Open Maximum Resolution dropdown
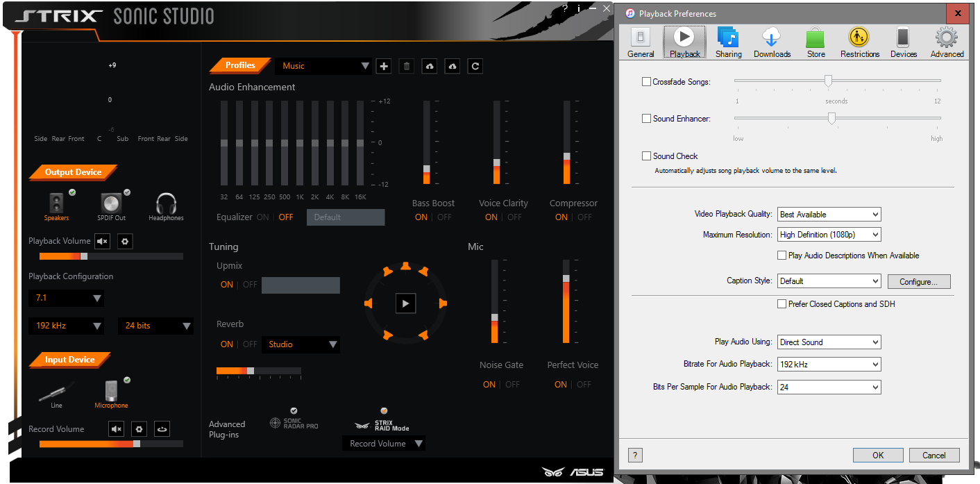Image resolution: width=980 pixels, height=484 pixels. (829, 235)
